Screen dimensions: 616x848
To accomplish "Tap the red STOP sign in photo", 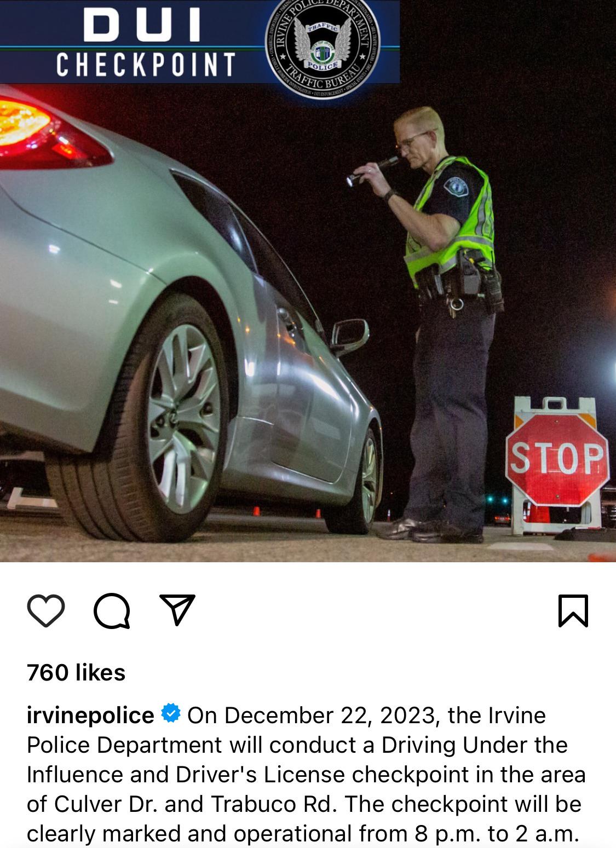I will tap(557, 459).
